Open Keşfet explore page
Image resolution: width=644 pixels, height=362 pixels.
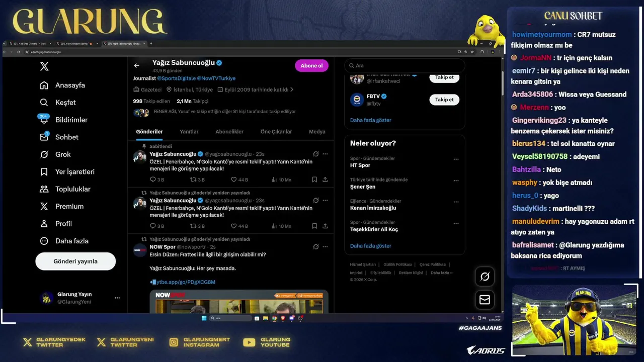[x=58, y=103]
